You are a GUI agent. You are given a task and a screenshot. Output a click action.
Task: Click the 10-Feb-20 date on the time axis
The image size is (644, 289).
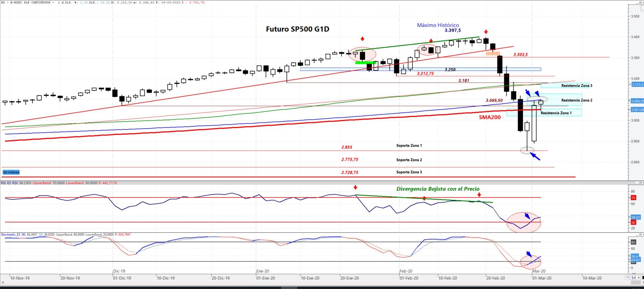coord(448,278)
